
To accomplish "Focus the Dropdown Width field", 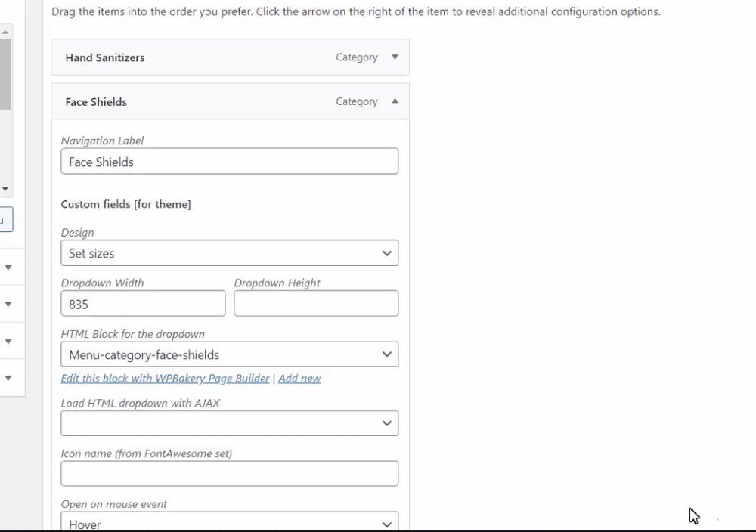I will pyautogui.click(x=143, y=304).
